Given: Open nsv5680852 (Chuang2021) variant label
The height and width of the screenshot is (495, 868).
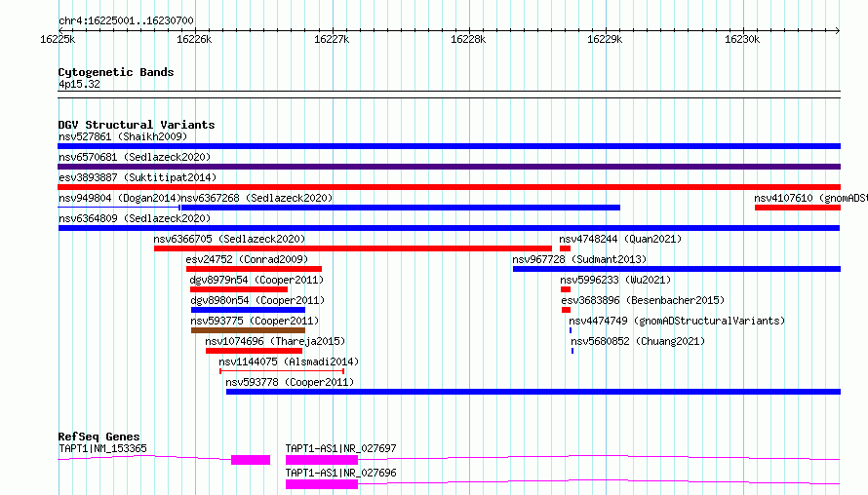Looking at the screenshot, I should (x=638, y=341).
